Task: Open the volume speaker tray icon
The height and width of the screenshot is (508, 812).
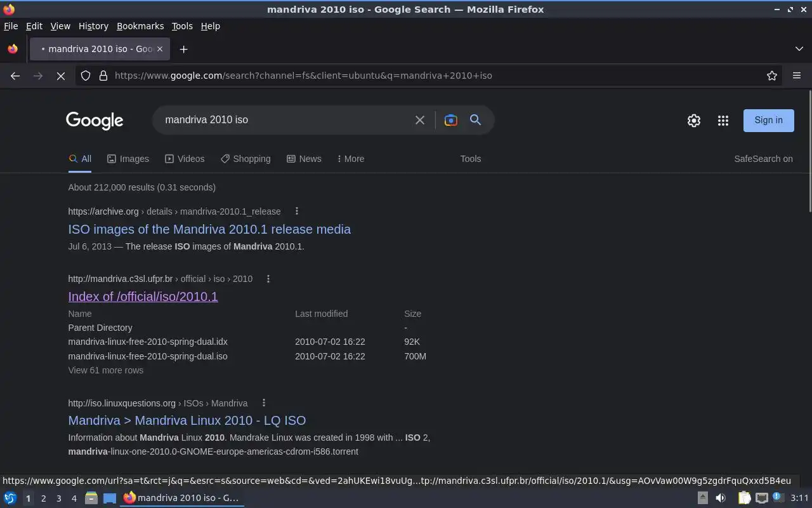Action: (x=721, y=498)
